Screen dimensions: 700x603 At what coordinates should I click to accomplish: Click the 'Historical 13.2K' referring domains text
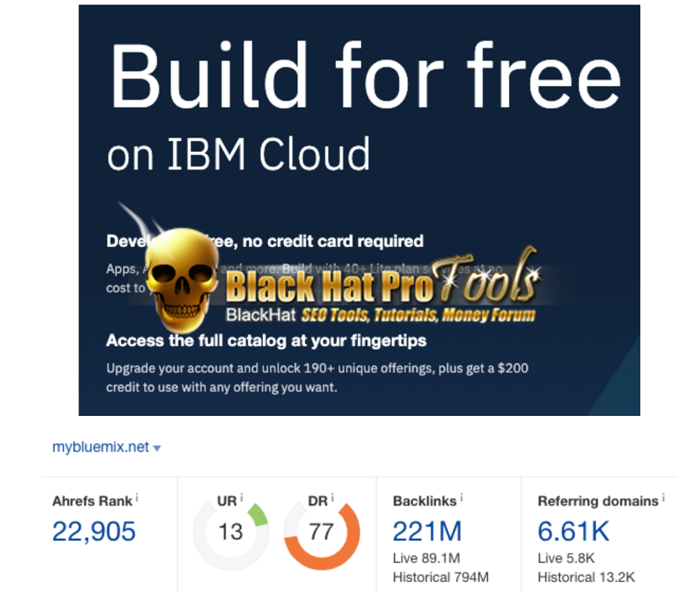586,577
